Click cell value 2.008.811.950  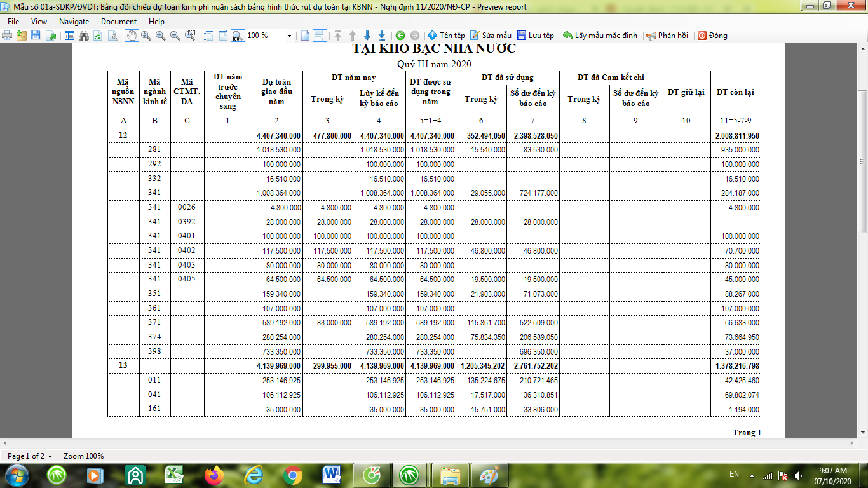[736, 136]
